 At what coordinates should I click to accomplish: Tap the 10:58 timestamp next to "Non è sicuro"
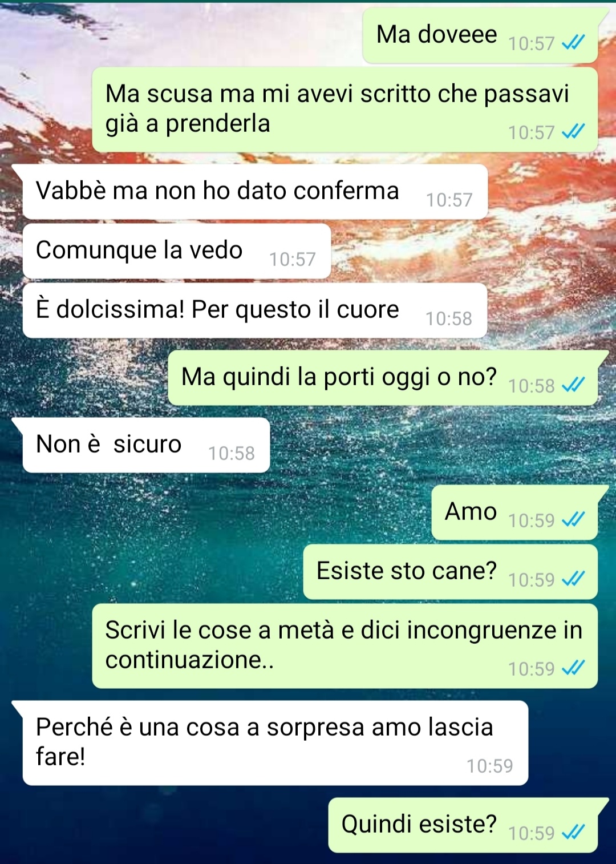[x=231, y=453]
